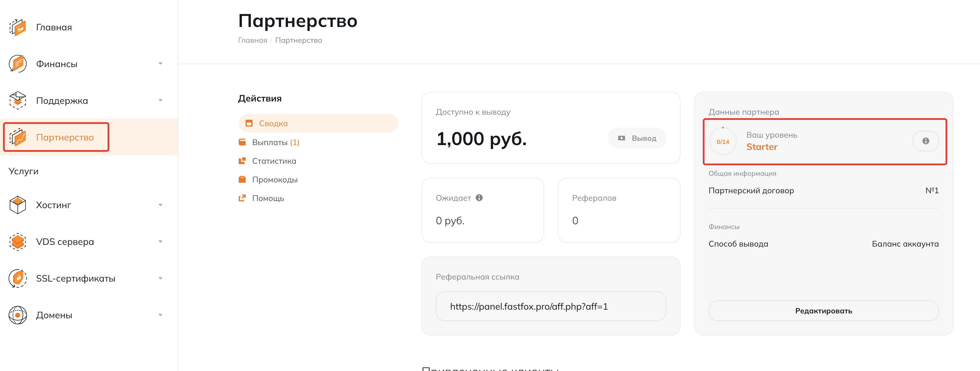Viewport: 980px width, 371px height.
Task: Go to Статистика in actions list
Action: coord(274,161)
